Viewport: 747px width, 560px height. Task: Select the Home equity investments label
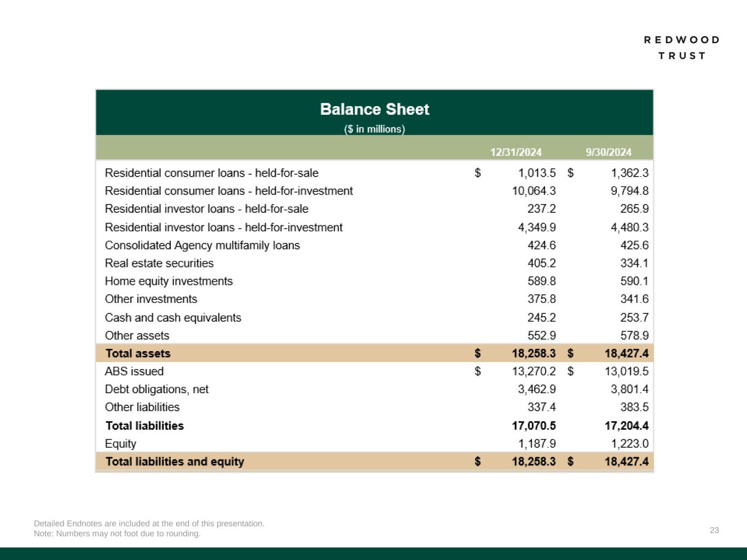click(169, 281)
